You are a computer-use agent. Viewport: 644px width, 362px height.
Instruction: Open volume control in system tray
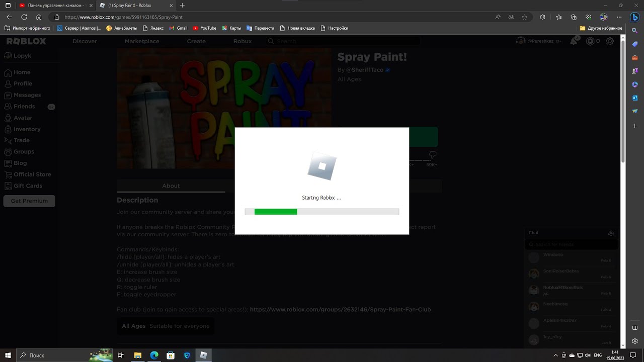pos(587,355)
